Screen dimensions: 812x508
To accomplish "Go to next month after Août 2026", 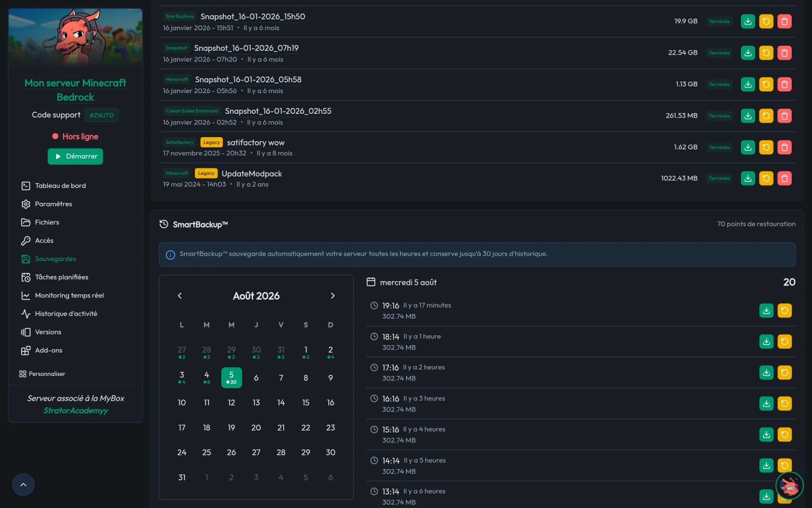I will pyautogui.click(x=332, y=296).
